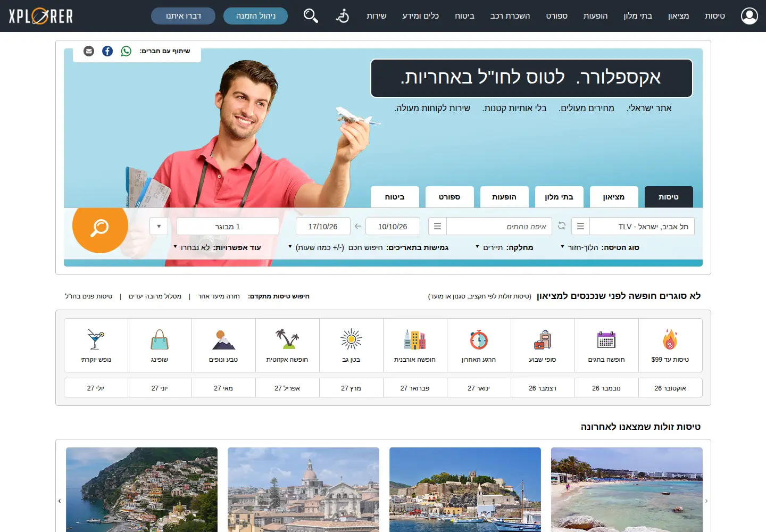
Task: Advance the cheap flights carousel right arrow
Action: 706,501
